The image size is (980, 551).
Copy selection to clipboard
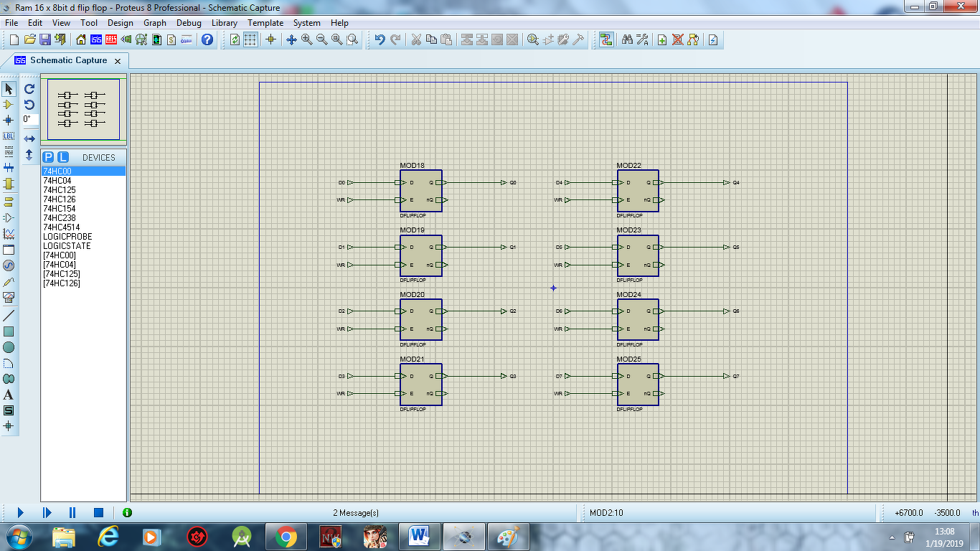point(430,39)
